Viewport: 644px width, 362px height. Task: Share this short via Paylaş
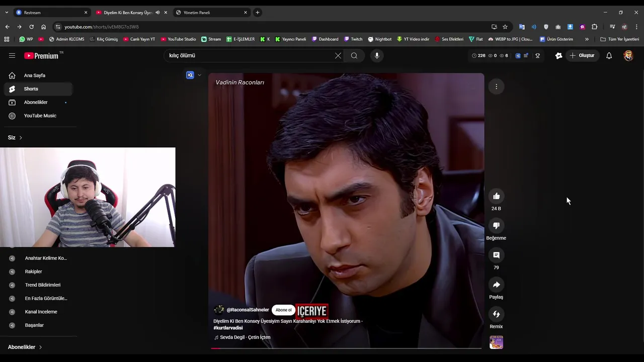point(496,285)
